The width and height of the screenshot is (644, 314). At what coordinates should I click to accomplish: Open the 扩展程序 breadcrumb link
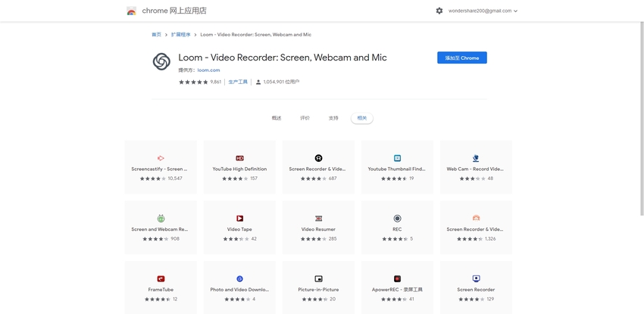click(x=181, y=35)
